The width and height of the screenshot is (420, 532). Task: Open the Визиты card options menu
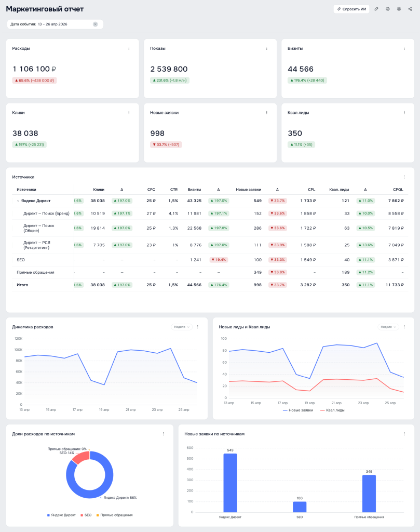404,48
